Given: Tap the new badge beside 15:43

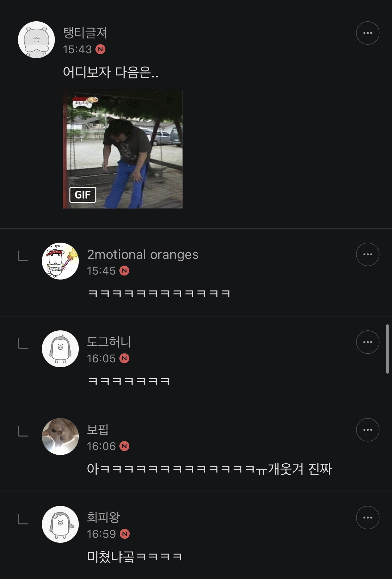Looking at the screenshot, I should click(100, 50).
